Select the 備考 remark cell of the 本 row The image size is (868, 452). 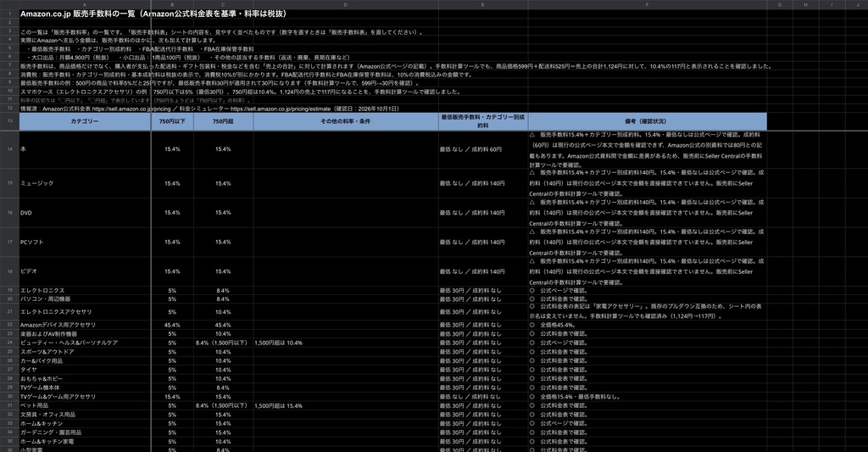[647, 149]
